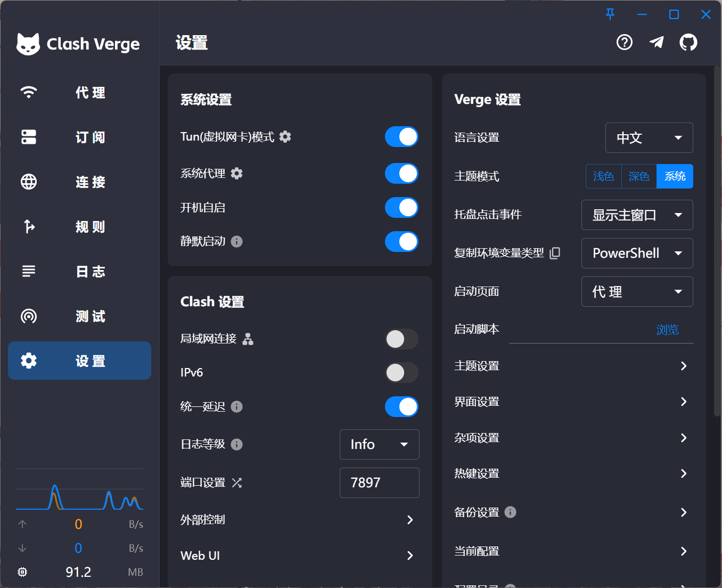Open the Web UI settings row

point(300,556)
